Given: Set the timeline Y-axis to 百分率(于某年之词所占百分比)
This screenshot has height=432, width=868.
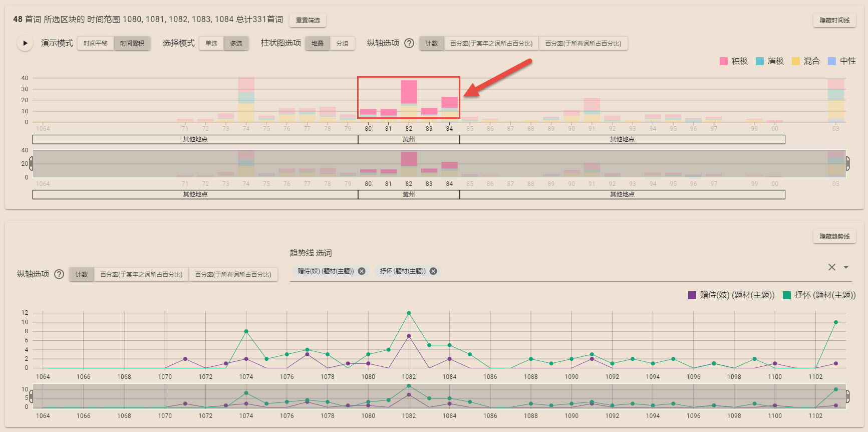Looking at the screenshot, I should coord(491,44).
